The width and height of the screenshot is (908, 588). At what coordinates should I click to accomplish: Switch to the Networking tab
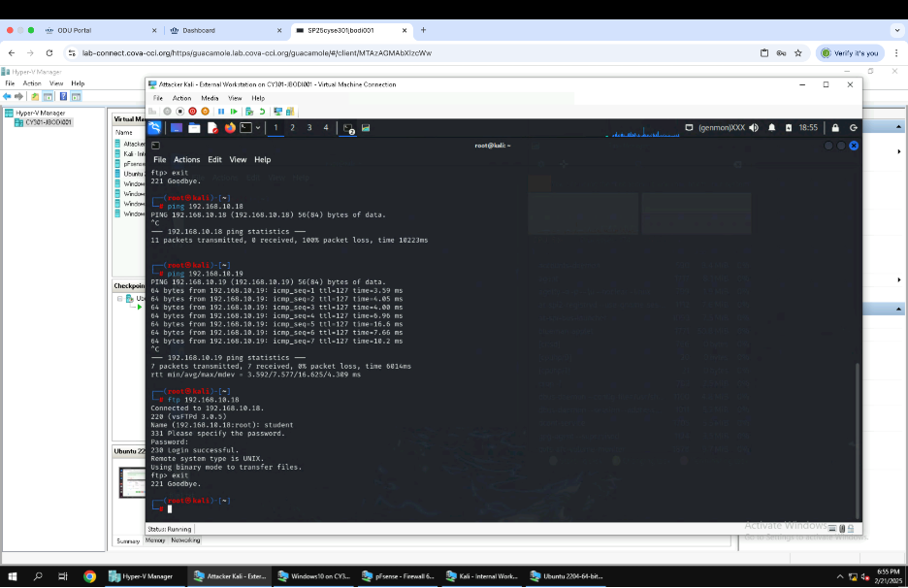pyautogui.click(x=185, y=540)
